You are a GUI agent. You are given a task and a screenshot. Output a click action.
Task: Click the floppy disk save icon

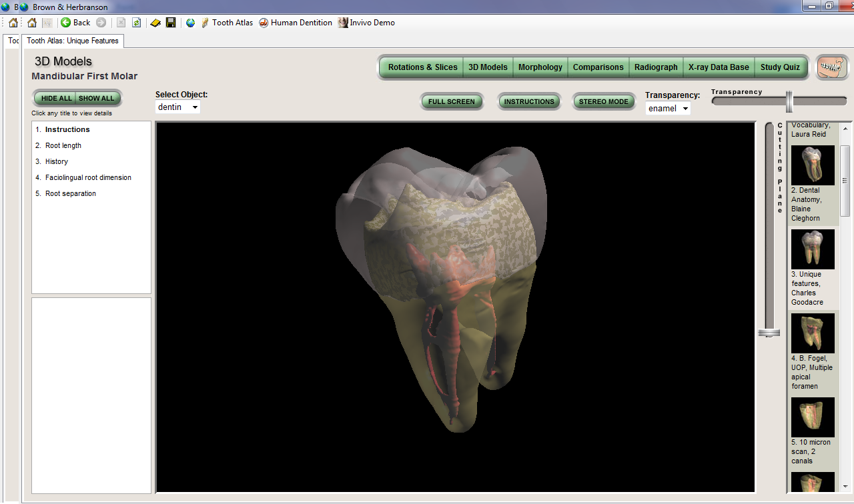click(171, 23)
